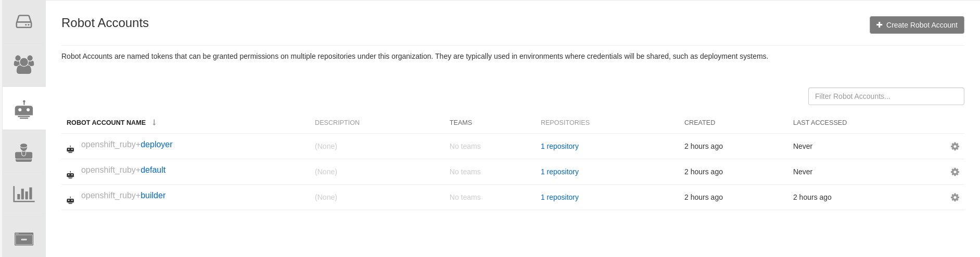
Task: Open the Teams and Membership sidebar tab
Action: tap(24, 65)
